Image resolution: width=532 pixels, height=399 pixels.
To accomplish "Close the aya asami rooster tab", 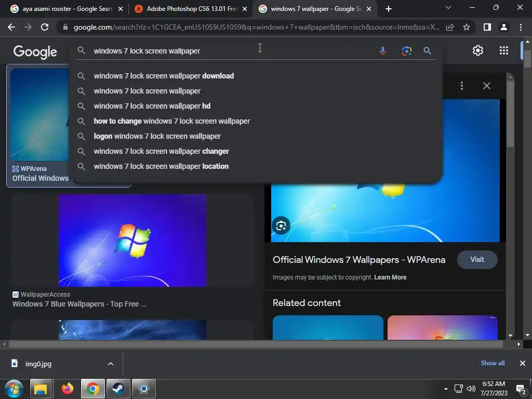I will (121, 9).
